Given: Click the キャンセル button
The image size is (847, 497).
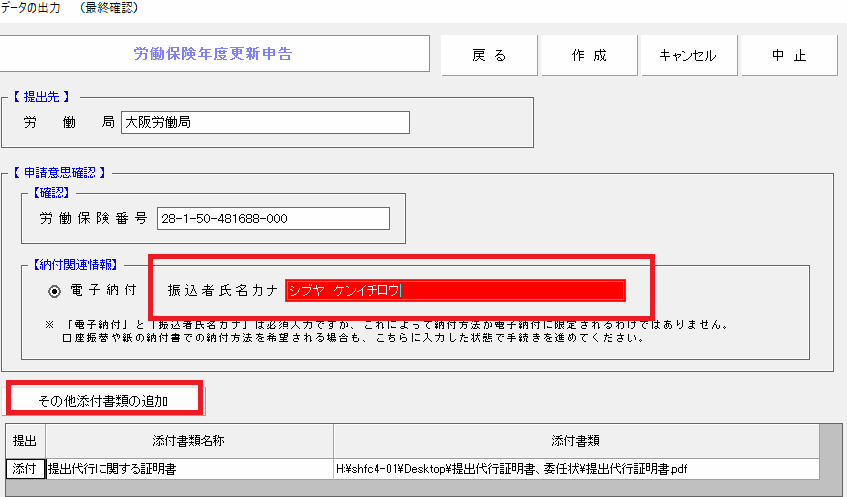Looking at the screenshot, I should pos(687,56).
